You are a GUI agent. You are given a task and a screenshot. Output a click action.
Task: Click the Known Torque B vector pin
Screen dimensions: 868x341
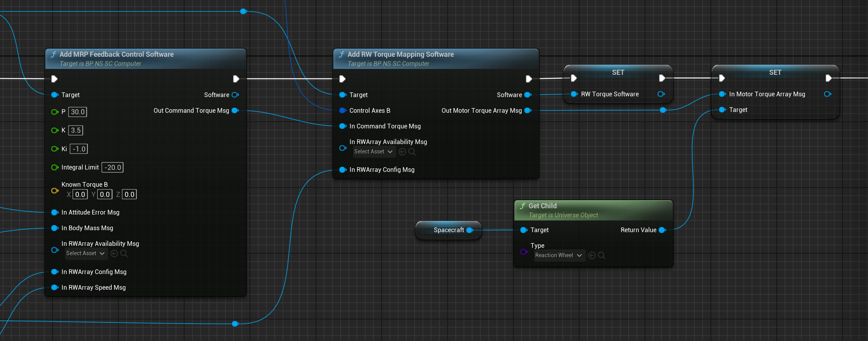[54, 191]
